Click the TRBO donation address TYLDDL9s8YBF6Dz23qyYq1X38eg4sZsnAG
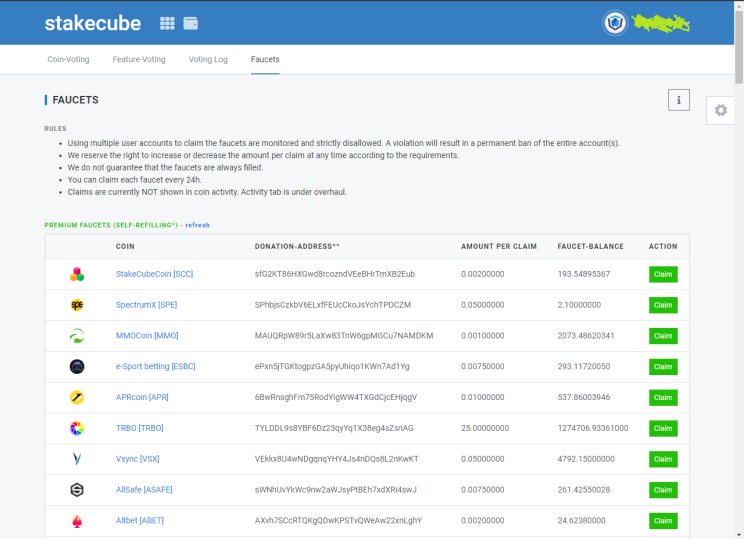744x539 pixels. [334, 428]
